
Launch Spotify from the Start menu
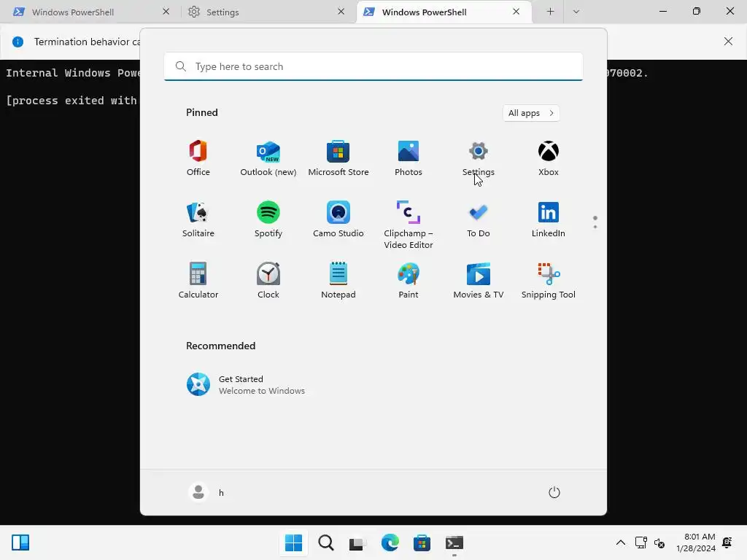[x=268, y=219]
